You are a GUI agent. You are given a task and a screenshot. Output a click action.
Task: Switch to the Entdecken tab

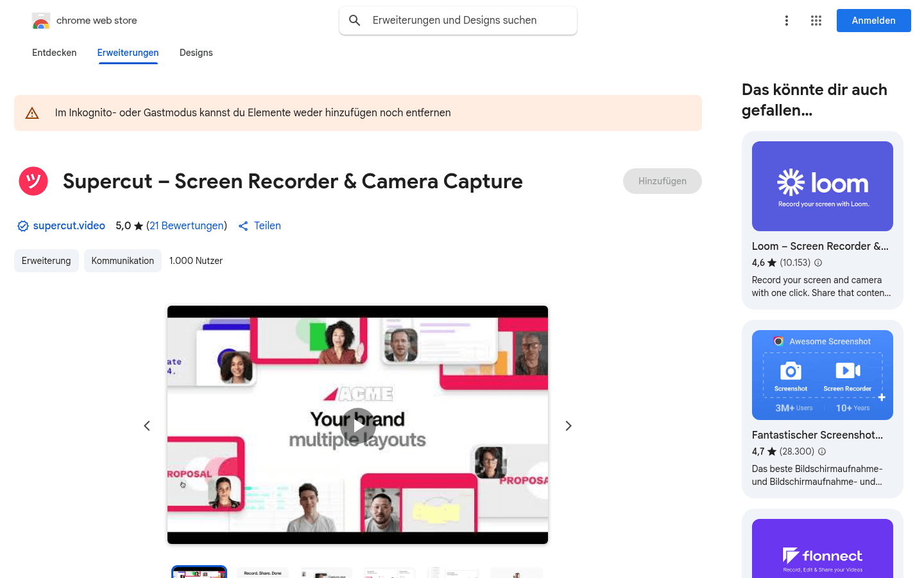click(x=55, y=53)
